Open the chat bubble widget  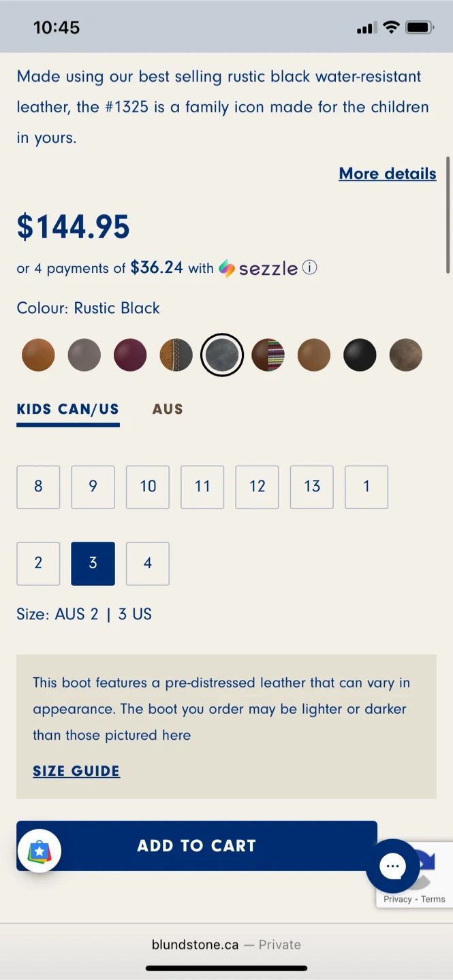393,866
